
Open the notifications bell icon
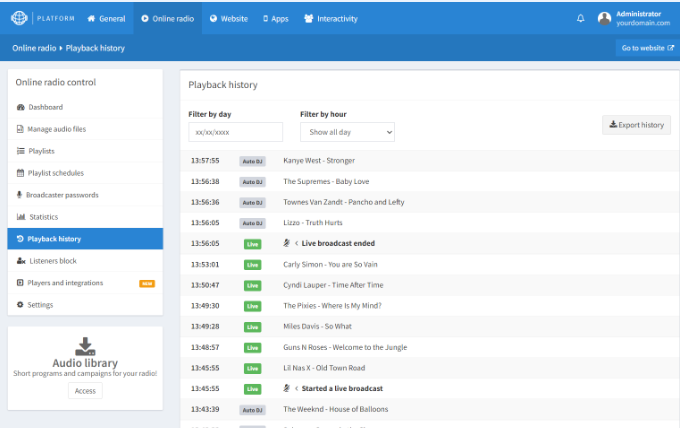tap(580, 18)
